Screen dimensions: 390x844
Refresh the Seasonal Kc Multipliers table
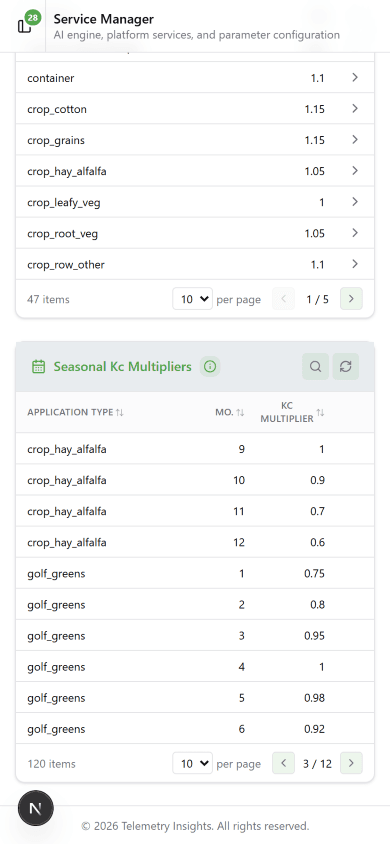tap(345, 367)
